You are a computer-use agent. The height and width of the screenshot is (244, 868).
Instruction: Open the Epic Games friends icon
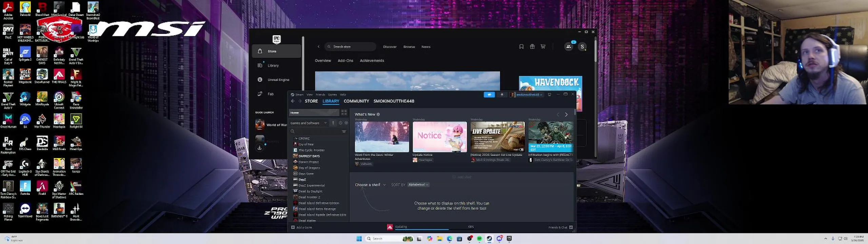(569, 47)
